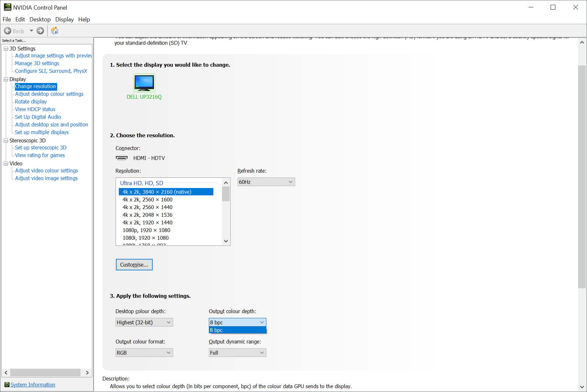Open Configure SLI, Surround, PhysX
The width and height of the screenshot is (587, 392).
coord(51,71)
